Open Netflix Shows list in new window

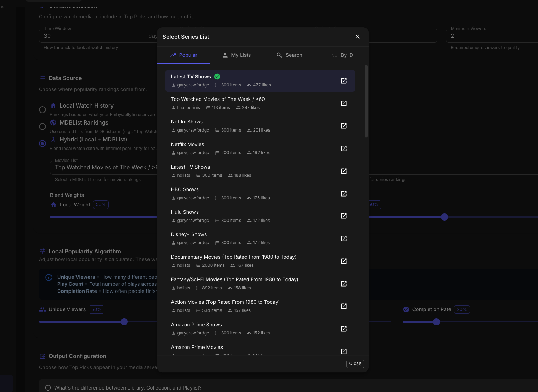click(344, 126)
